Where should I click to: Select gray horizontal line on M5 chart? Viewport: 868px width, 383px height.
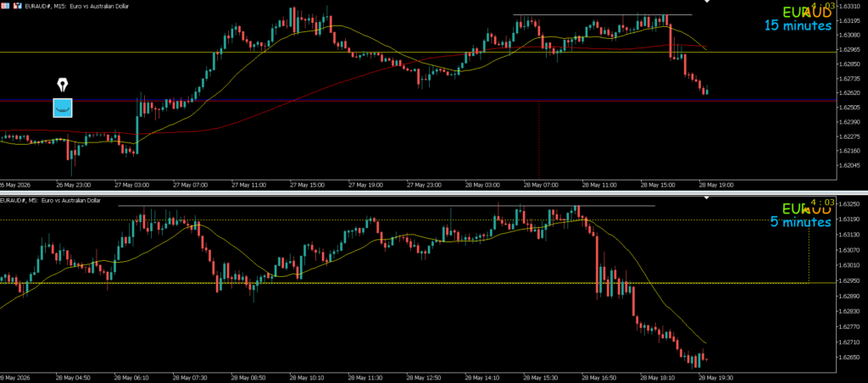click(387, 206)
